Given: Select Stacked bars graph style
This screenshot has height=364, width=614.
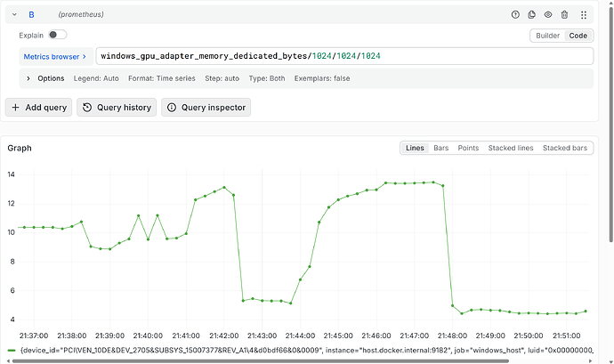Looking at the screenshot, I should coord(565,148).
